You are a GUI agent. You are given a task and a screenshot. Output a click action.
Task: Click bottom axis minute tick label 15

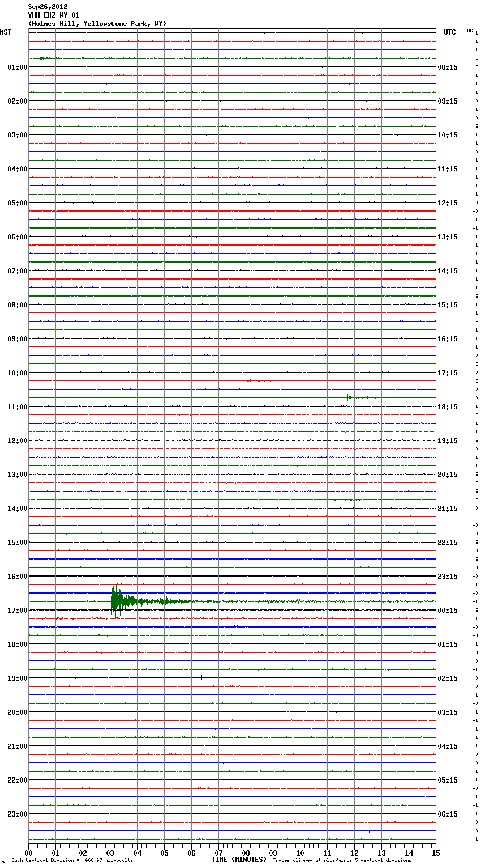pos(436,853)
